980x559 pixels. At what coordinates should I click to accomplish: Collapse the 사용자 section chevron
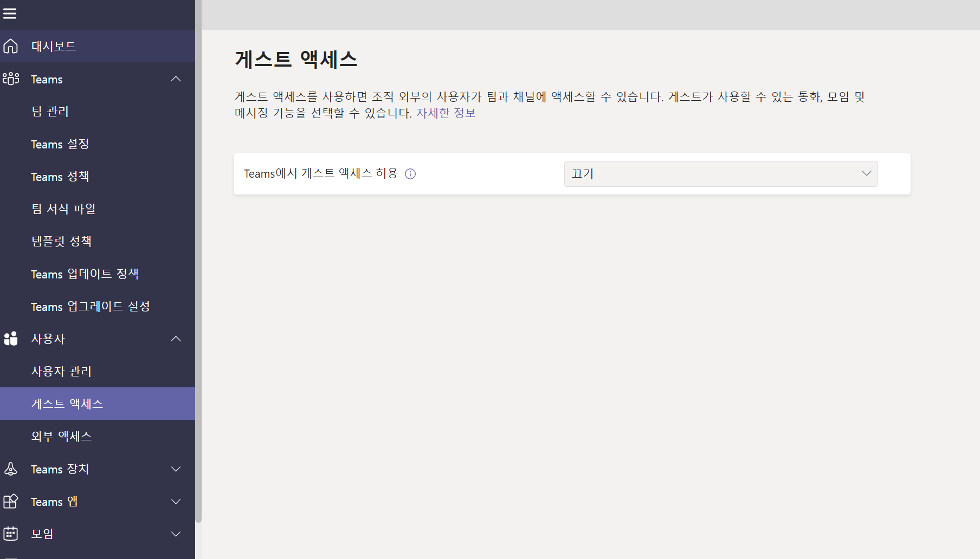pos(176,339)
